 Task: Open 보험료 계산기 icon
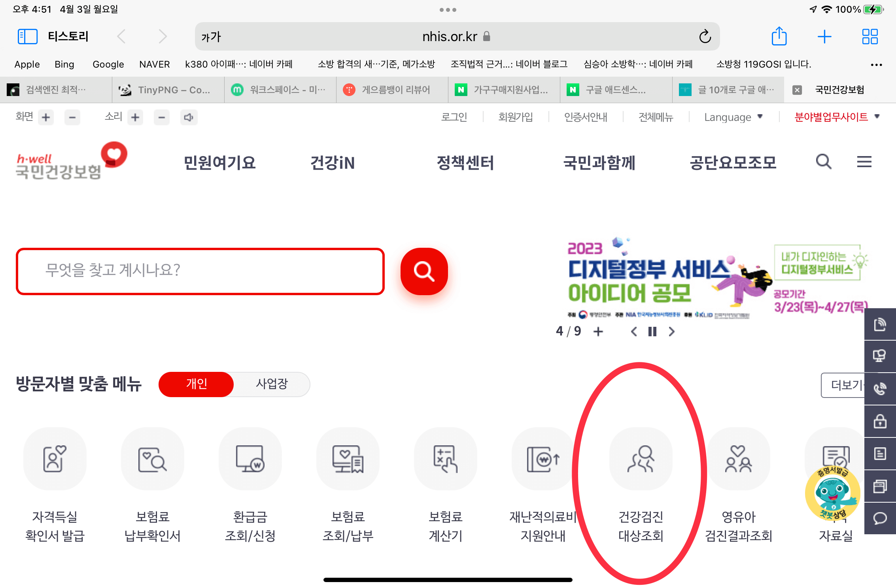446,459
